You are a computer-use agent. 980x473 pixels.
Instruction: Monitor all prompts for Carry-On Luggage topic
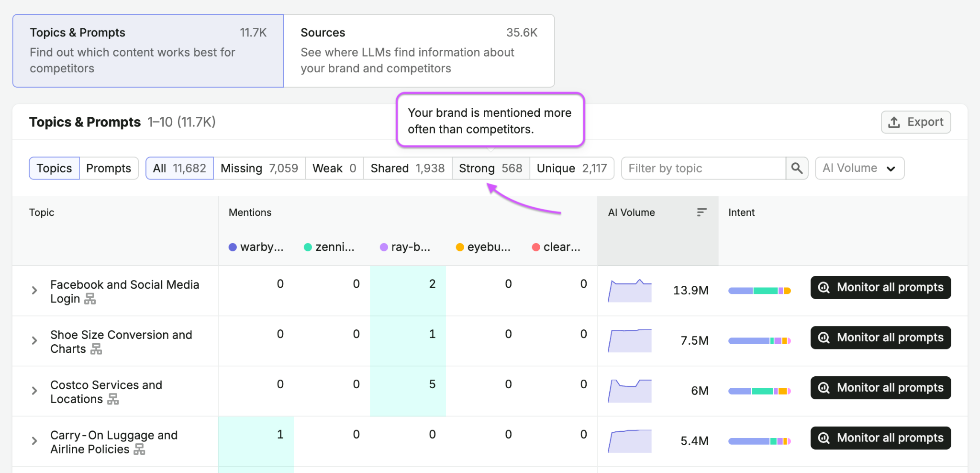pyautogui.click(x=880, y=438)
